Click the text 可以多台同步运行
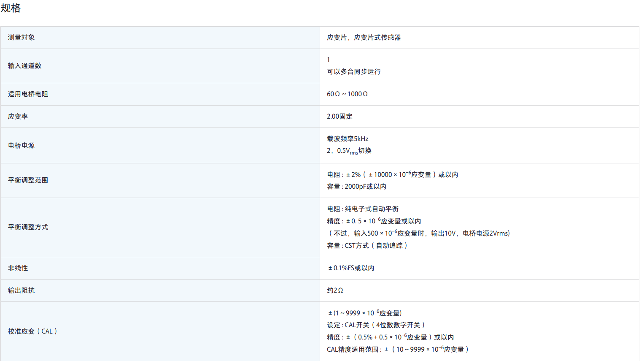The image size is (644, 361). (x=354, y=72)
